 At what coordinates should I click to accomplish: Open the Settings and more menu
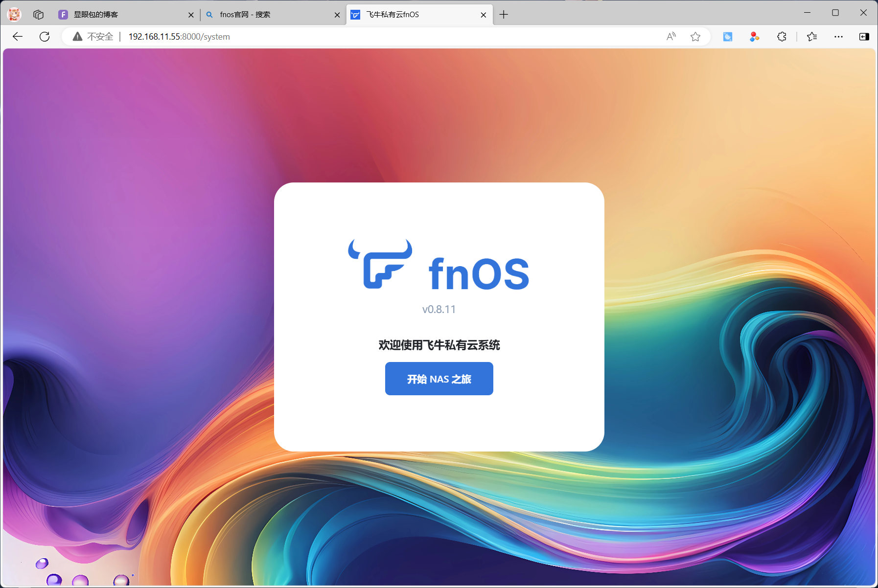[x=838, y=37]
